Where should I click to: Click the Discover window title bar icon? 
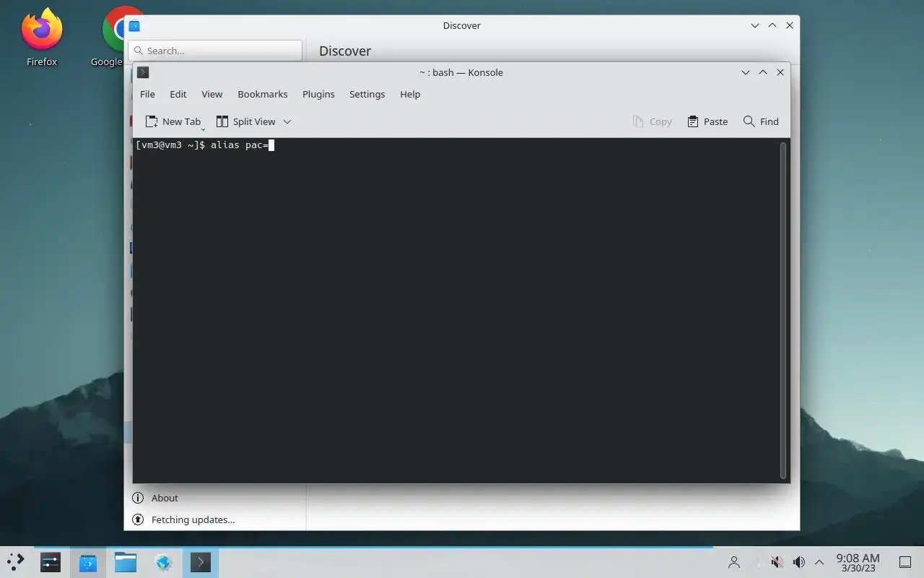coord(134,26)
